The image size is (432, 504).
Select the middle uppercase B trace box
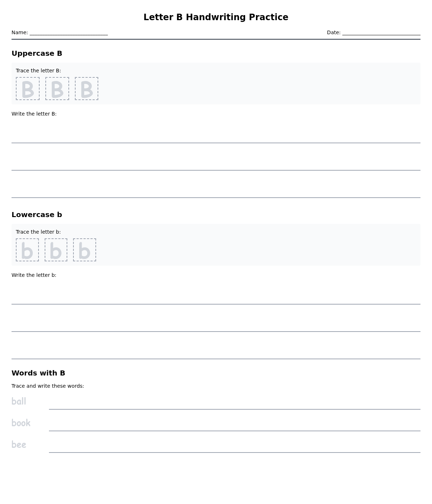57,89
